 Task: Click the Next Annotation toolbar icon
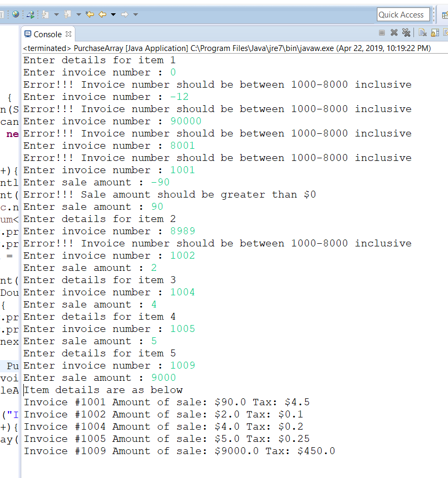click(45, 14)
